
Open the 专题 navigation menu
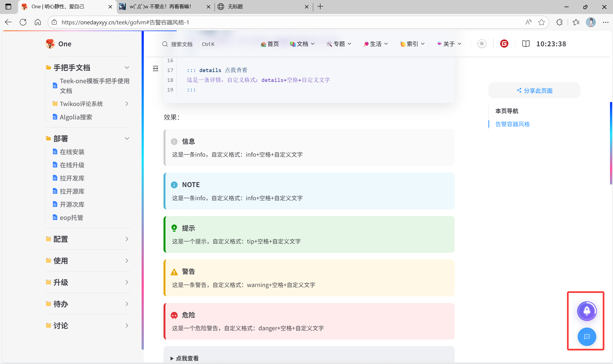pos(339,44)
